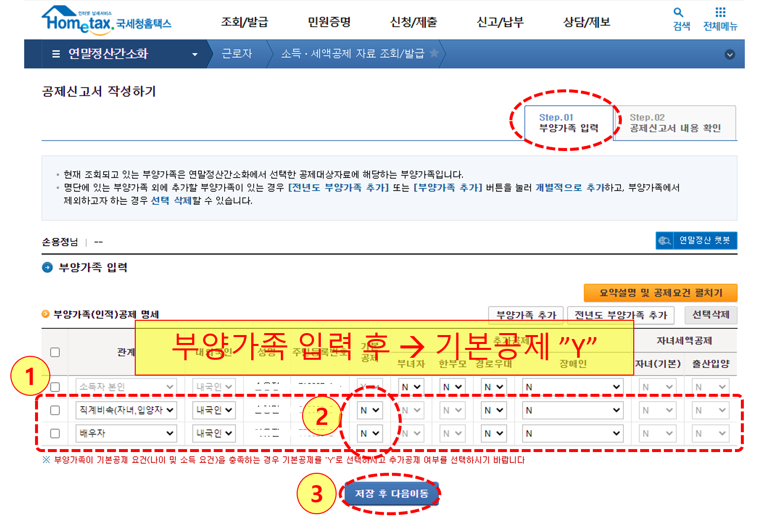Image resolution: width=769 pixels, height=532 pixels.
Task: Open 한부모 dropdown in 소득자 본인 row
Action: (452, 387)
